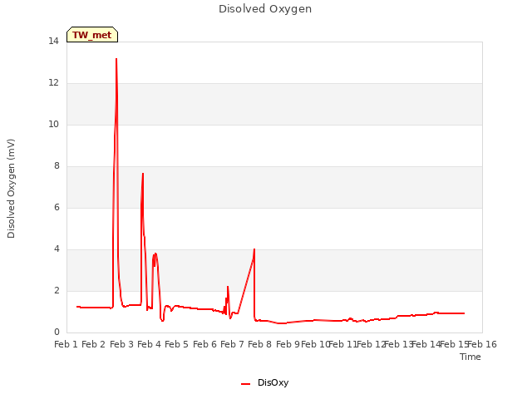The image size is (532, 399).
Task: Click the Feb 3 x-axis tick label
Action: [121, 345]
